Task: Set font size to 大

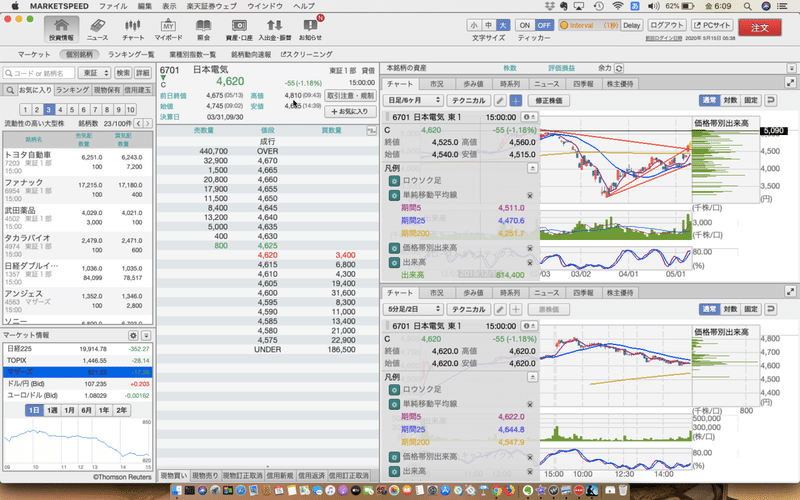Action: click(x=503, y=26)
